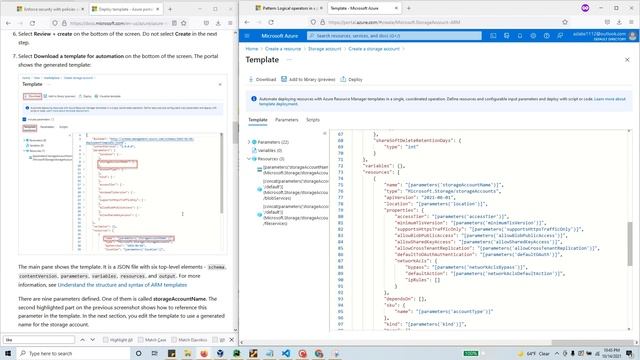Open the Azure portal hamburger menu

tap(247, 36)
